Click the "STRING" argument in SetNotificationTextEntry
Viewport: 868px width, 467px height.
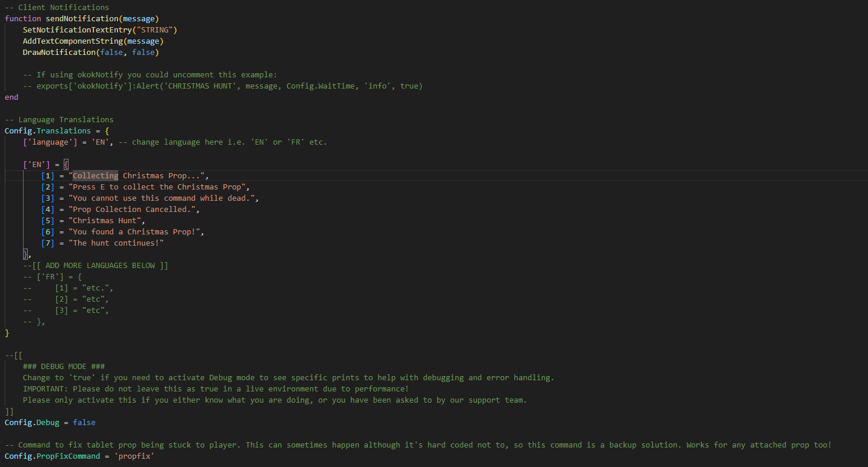pos(155,30)
